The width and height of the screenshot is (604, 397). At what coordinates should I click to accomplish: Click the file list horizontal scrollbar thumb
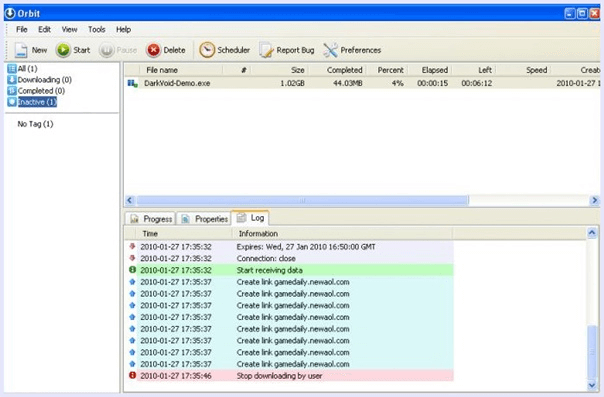pyautogui.click(x=302, y=200)
